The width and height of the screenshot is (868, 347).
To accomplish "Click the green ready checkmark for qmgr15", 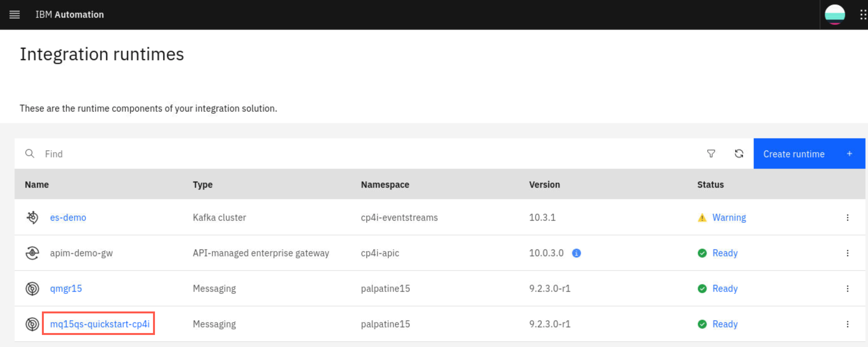I will click(702, 288).
